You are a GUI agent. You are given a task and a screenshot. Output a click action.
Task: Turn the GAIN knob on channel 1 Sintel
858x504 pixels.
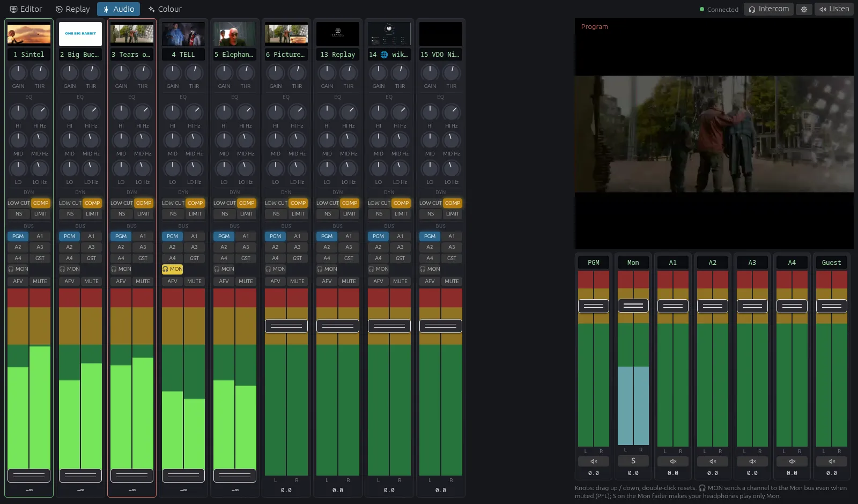click(18, 72)
